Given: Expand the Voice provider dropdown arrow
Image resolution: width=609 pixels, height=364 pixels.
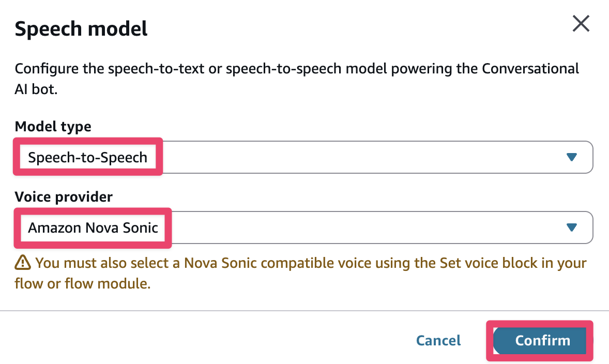Looking at the screenshot, I should pos(571,228).
